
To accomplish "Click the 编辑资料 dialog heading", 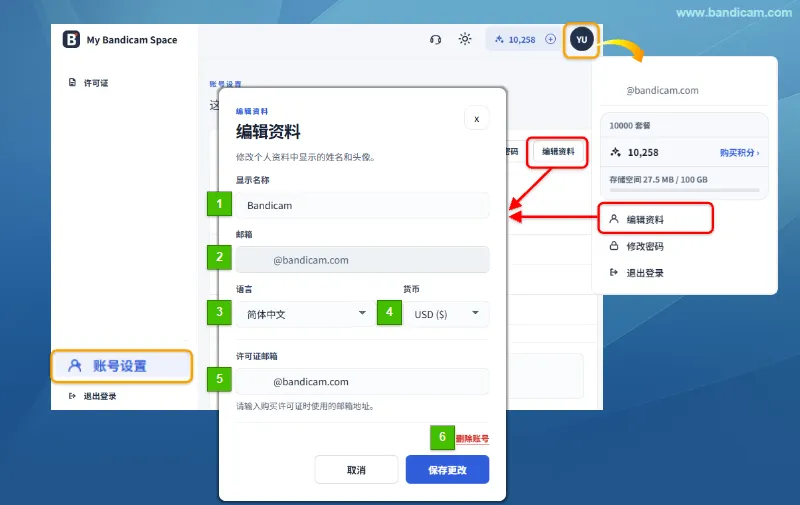I will point(268,132).
